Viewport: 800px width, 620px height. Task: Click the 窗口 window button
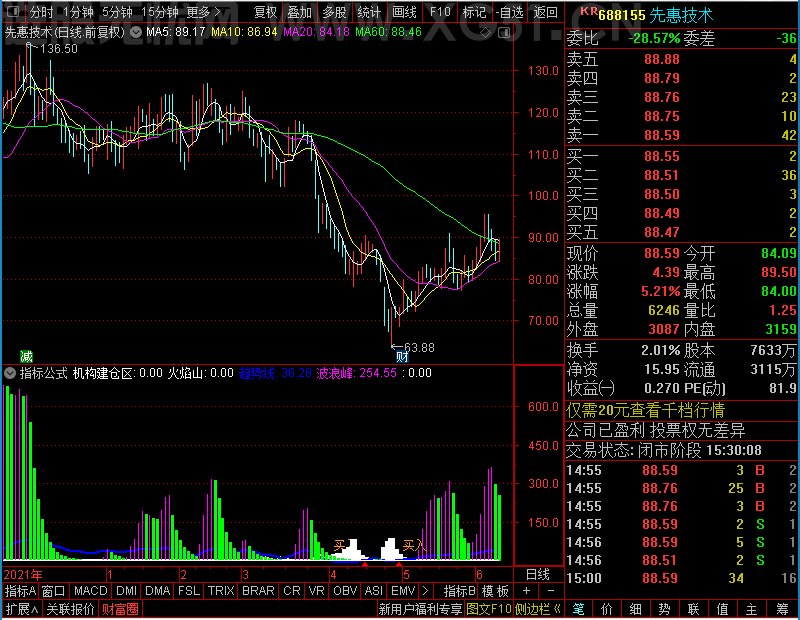click(x=54, y=591)
